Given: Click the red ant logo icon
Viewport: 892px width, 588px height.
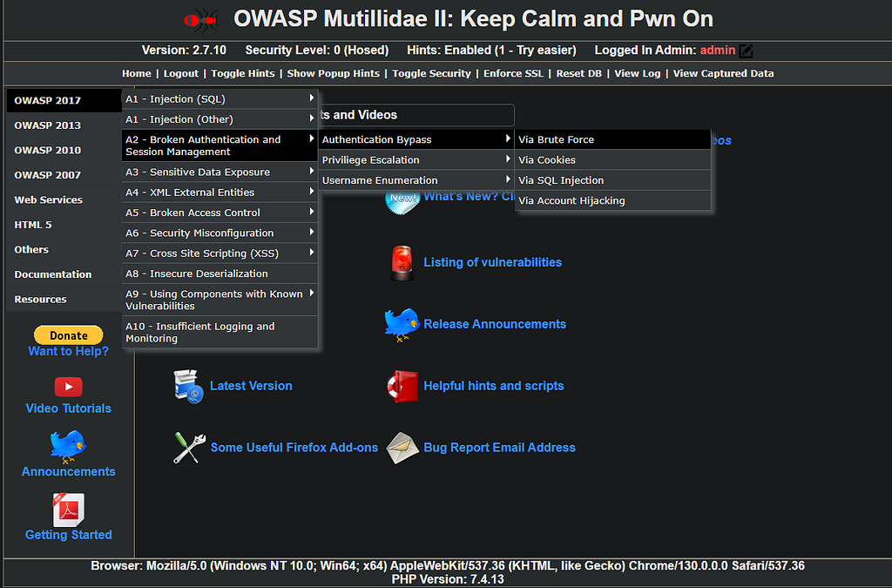Looking at the screenshot, I should click(x=202, y=21).
